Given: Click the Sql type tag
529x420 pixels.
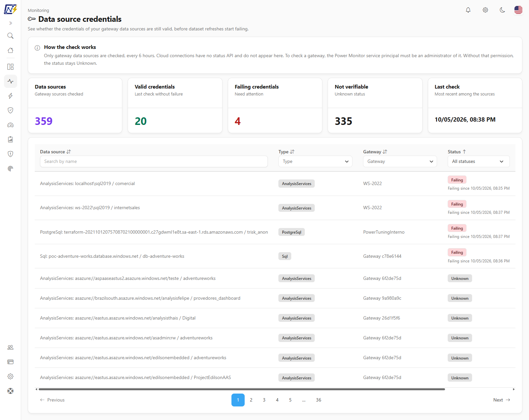Looking at the screenshot, I should (x=285, y=256).
